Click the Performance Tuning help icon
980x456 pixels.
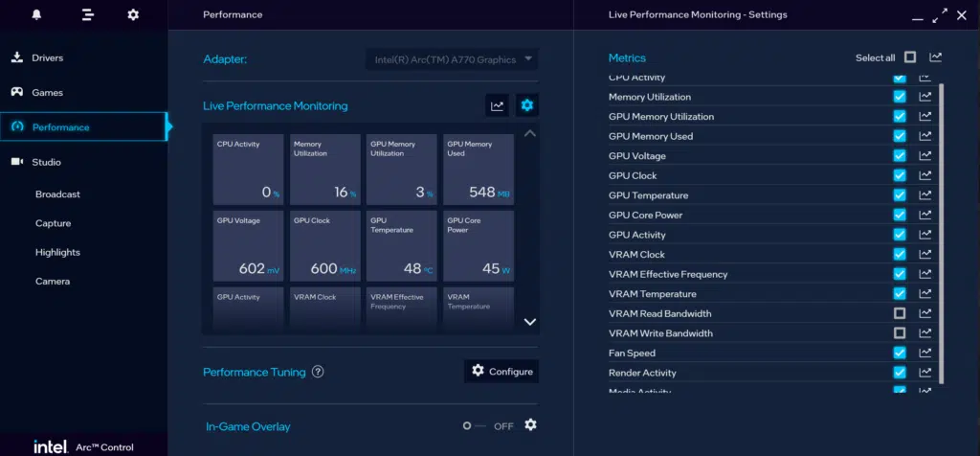[x=318, y=372]
